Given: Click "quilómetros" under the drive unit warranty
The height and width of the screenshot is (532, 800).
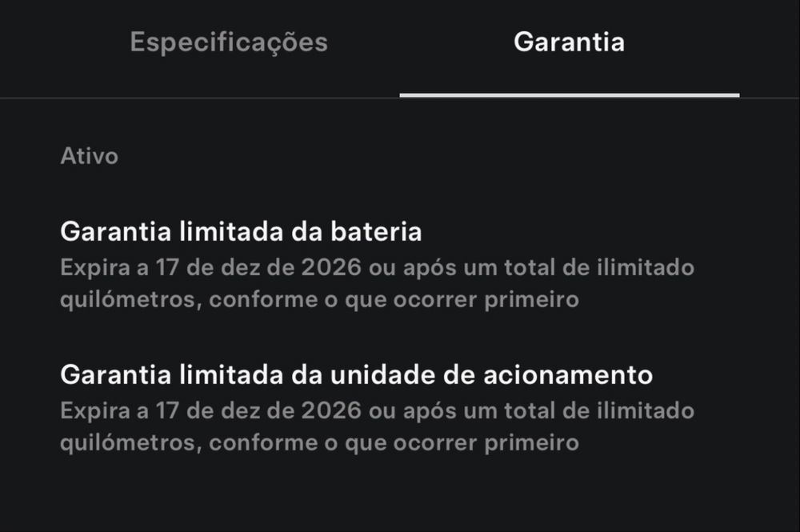Looking at the screenshot, I should pyautogui.click(x=126, y=442).
